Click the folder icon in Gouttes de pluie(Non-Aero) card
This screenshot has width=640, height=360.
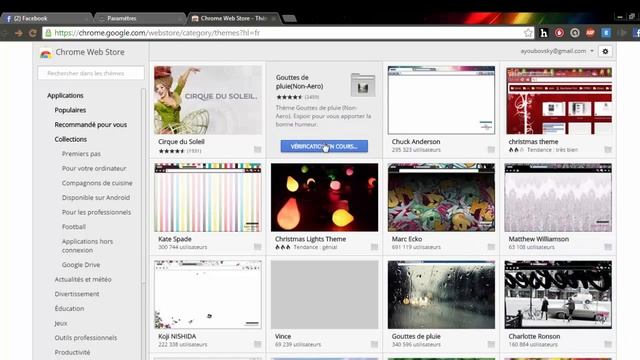pos(363,85)
